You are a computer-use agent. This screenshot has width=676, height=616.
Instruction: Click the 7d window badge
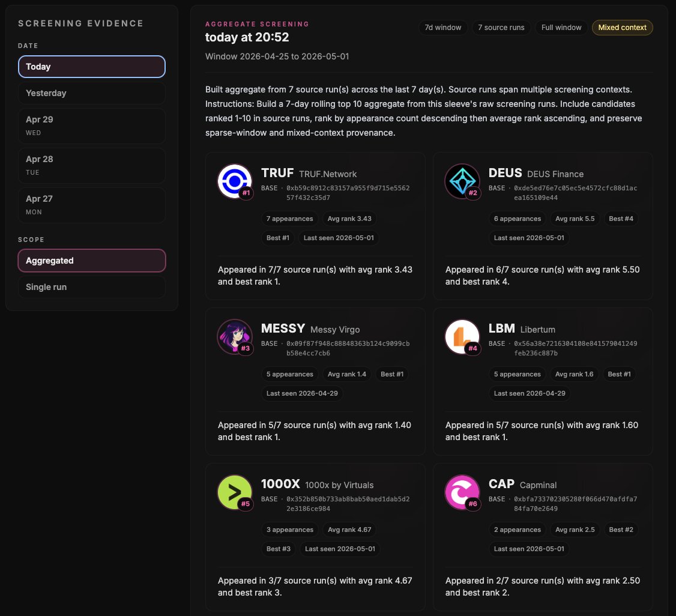coord(443,28)
